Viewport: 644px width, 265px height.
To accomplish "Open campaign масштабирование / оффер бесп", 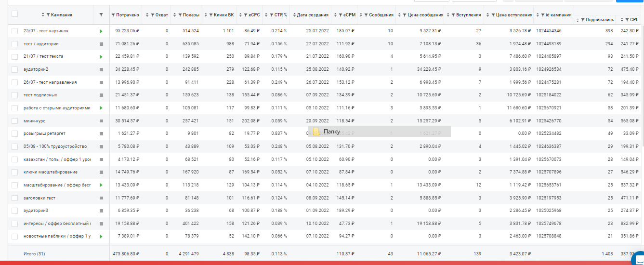I will pyautogui.click(x=57, y=185).
